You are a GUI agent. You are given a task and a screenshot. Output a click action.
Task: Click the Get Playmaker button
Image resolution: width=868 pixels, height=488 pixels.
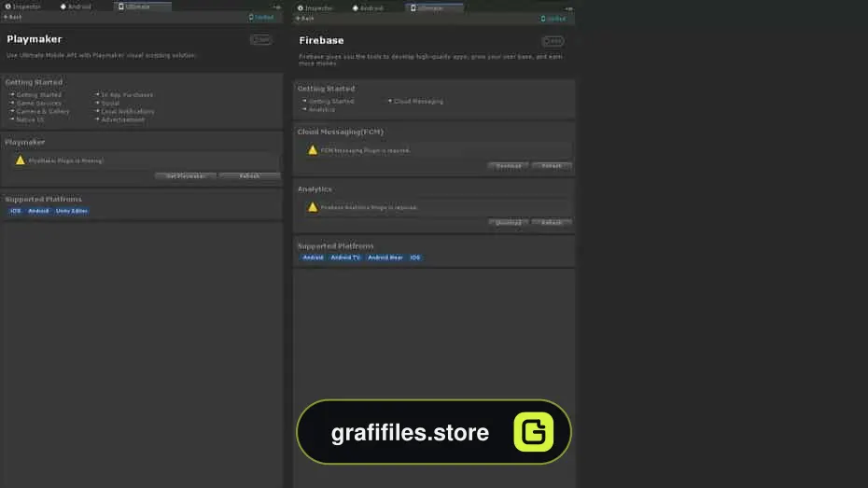(x=186, y=176)
